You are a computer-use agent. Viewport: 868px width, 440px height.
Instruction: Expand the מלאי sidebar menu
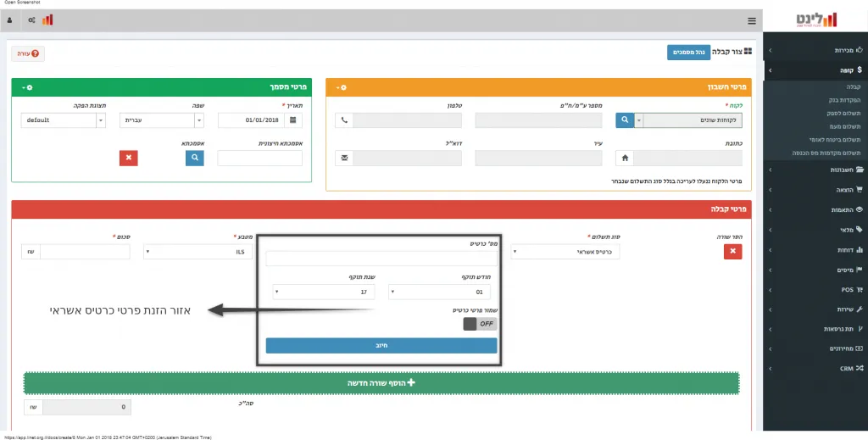(x=815, y=229)
